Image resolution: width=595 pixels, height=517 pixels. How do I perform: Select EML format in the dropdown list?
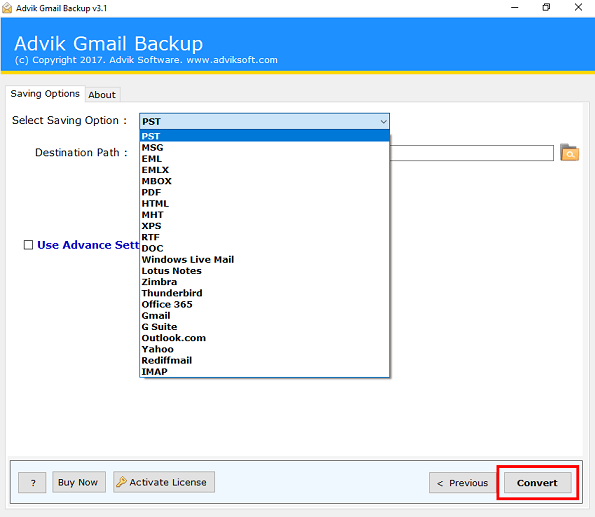point(264,159)
